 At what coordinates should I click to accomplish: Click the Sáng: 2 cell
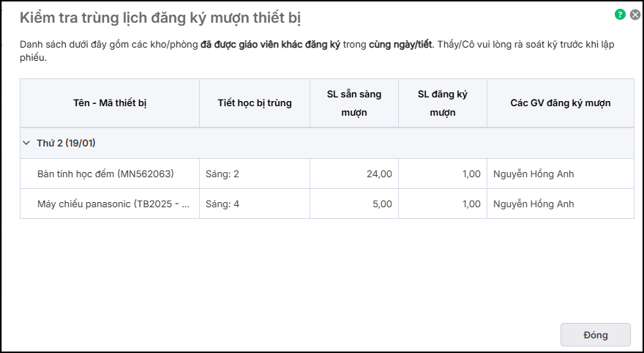(x=222, y=174)
